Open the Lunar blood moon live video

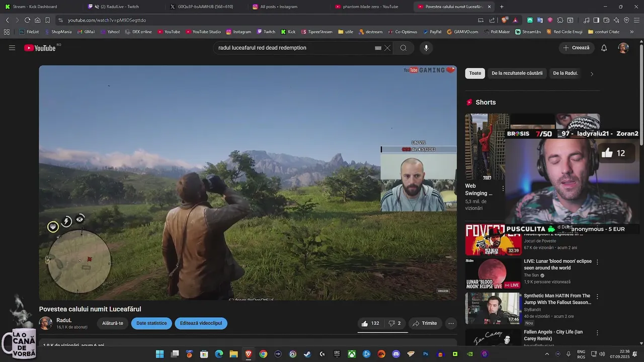click(493, 274)
